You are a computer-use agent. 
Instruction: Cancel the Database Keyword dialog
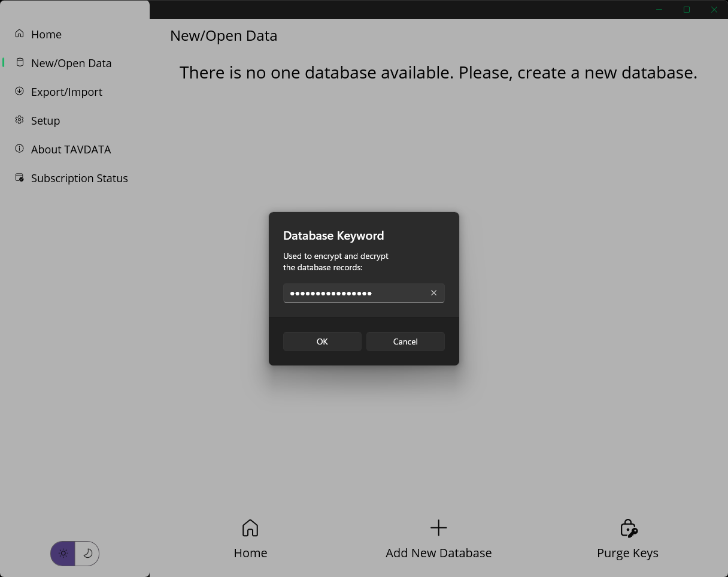pos(405,342)
